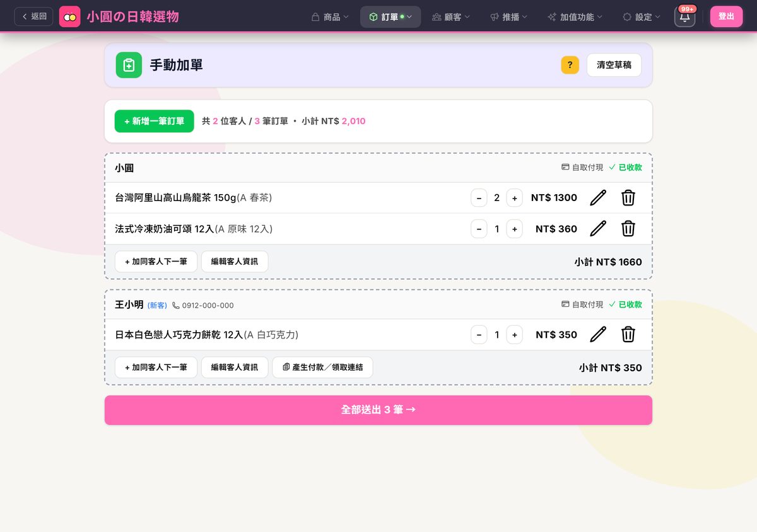Image resolution: width=757 pixels, height=532 pixels.
Task: Click the card icon next to 小圓's 自取付現
Action: point(565,168)
